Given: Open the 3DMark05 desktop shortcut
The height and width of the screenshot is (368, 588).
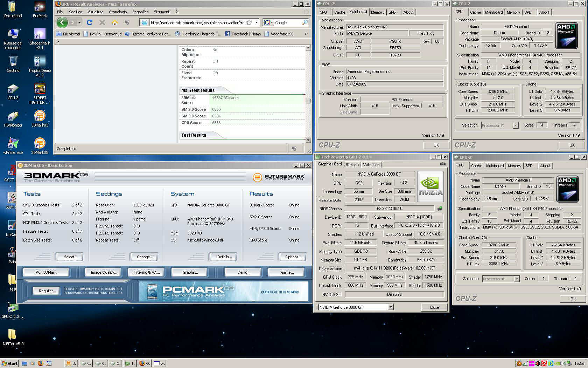Looking at the screenshot, I should [x=40, y=145].
